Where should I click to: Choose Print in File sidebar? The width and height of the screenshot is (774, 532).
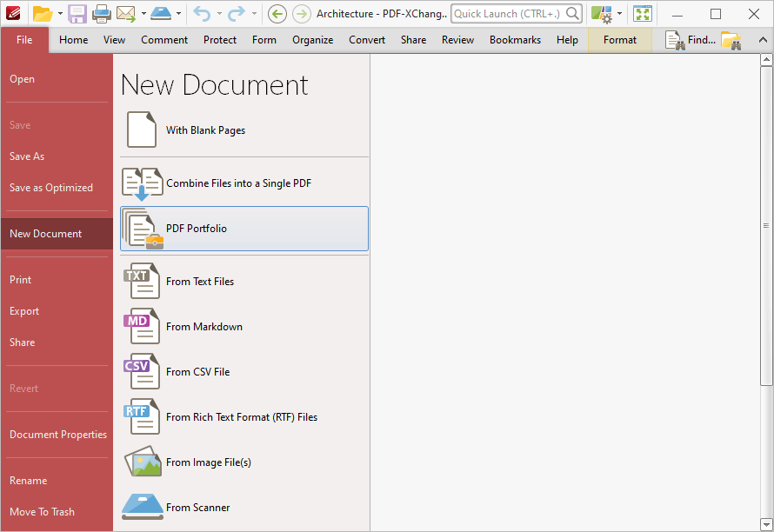(57, 280)
